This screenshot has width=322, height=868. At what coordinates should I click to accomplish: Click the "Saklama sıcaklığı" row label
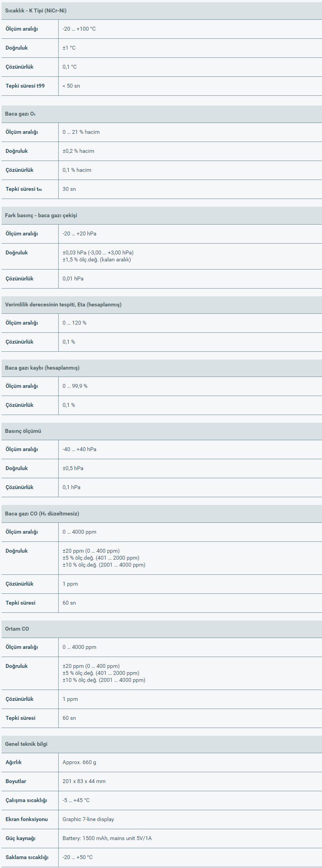(x=27, y=858)
